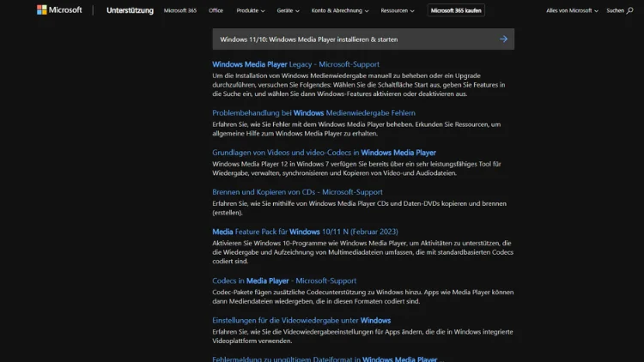Open Grundlagen von Videos und video-Codecs result
The height and width of the screenshot is (362, 644).
(x=324, y=153)
